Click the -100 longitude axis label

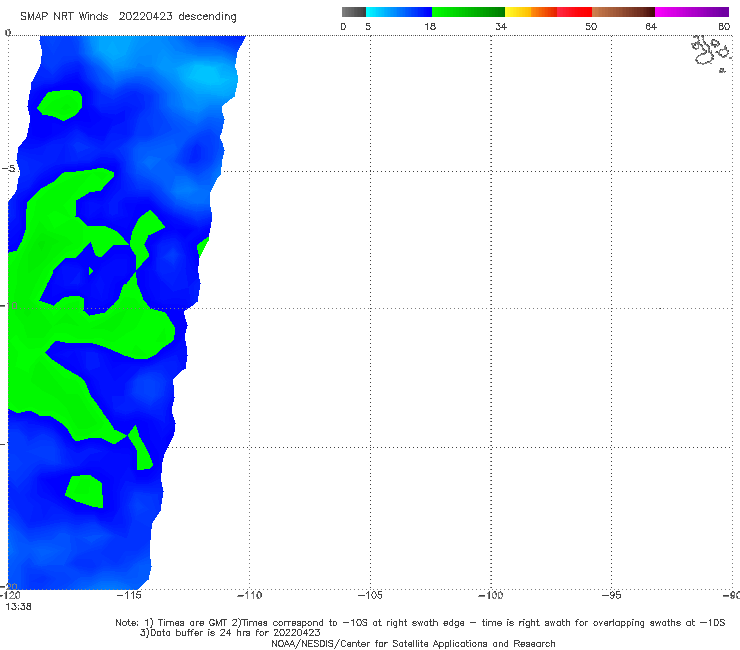pyautogui.click(x=491, y=595)
